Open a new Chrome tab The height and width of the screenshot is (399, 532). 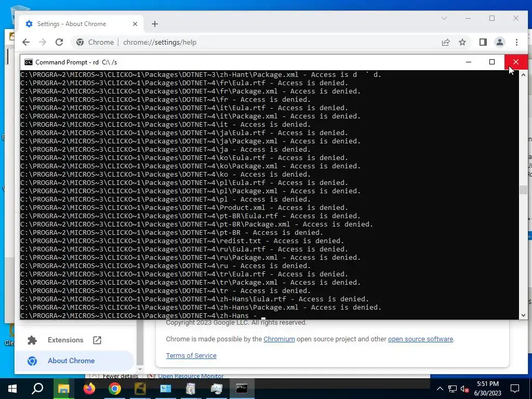(x=155, y=24)
